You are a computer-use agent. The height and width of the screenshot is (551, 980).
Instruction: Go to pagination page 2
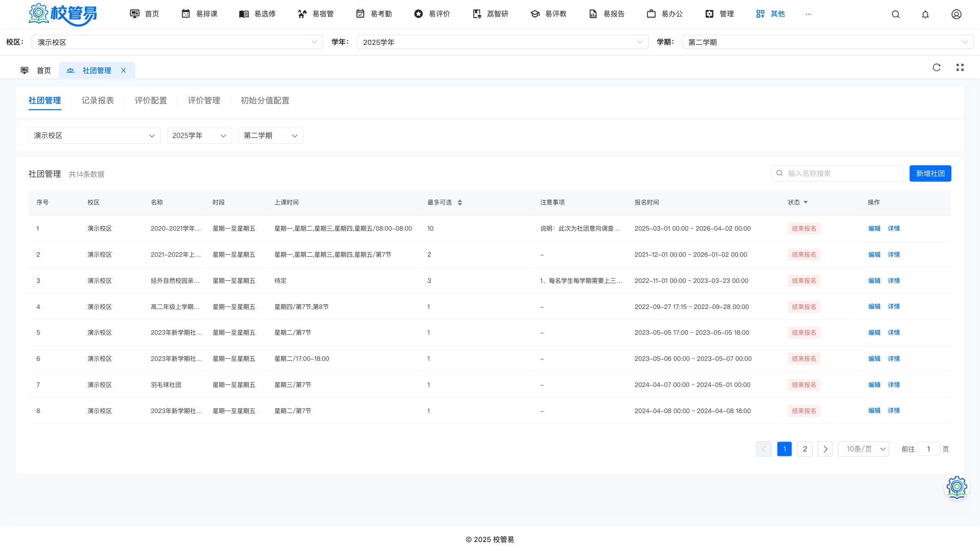[x=805, y=449]
